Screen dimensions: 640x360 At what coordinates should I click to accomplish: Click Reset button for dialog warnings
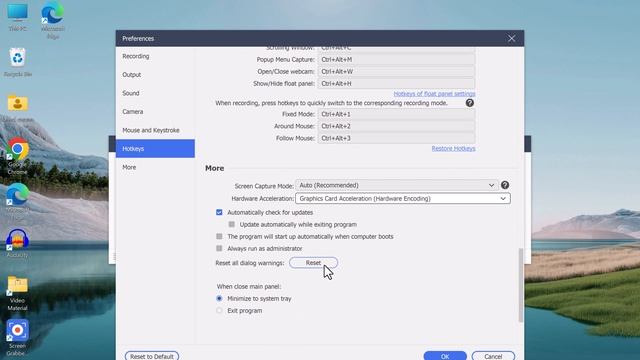(x=313, y=263)
